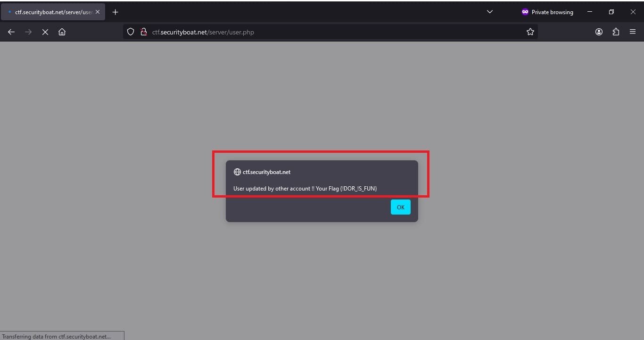The image size is (644, 340).
Task: Click ctf.securityboat.net dialog title text
Action: coord(266,172)
